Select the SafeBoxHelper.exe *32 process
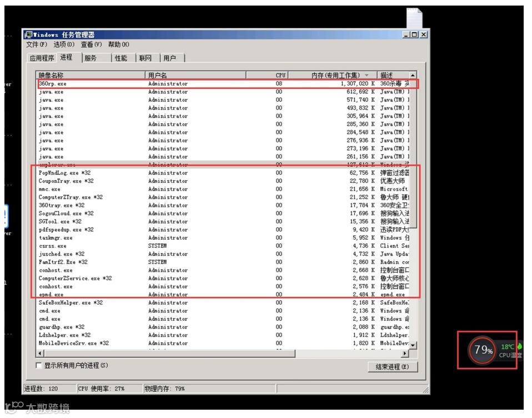The height and width of the screenshot is (418, 532). coord(223,302)
